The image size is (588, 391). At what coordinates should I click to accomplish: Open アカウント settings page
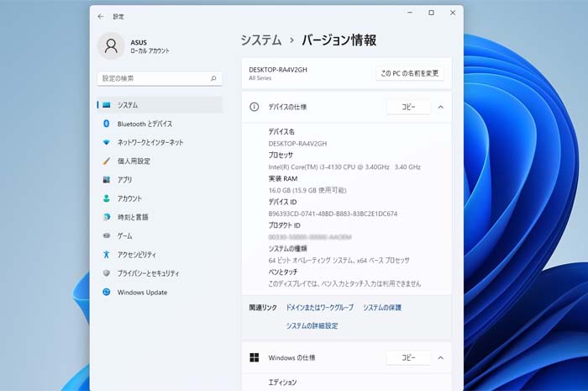pyautogui.click(x=160, y=198)
